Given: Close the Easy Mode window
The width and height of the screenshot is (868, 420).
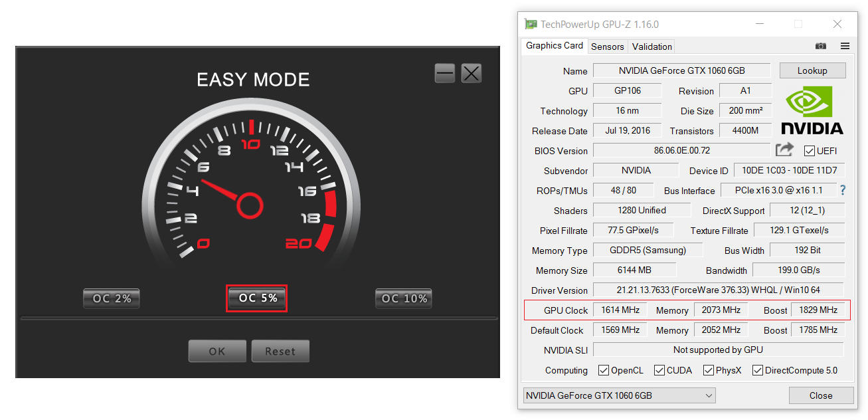Looking at the screenshot, I should pyautogui.click(x=471, y=73).
